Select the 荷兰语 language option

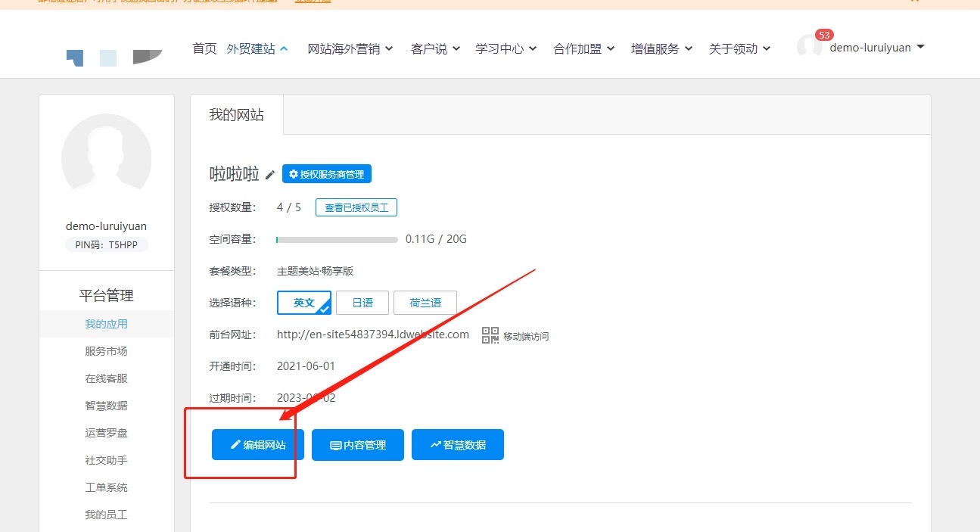[x=425, y=303]
